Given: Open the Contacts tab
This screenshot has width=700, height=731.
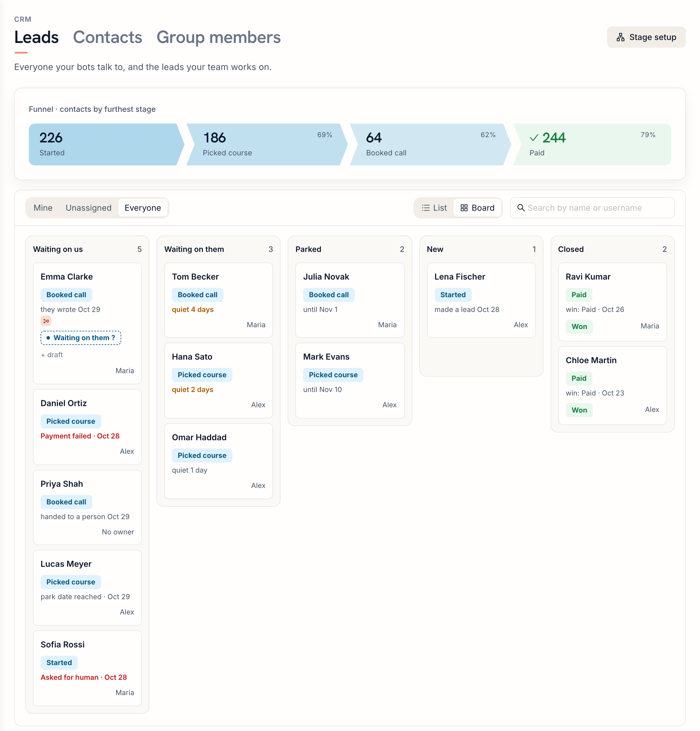Looking at the screenshot, I should [x=107, y=37].
